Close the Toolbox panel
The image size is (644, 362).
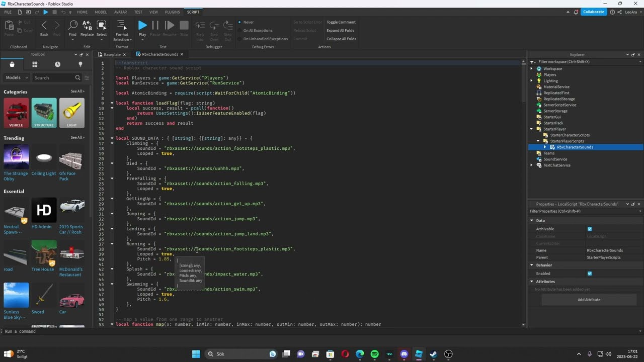87,54
